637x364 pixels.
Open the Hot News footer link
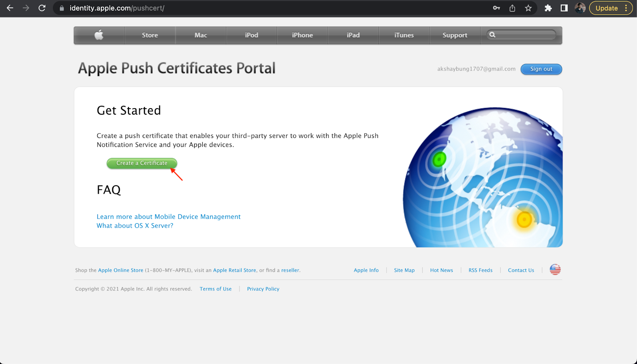click(x=442, y=270)
